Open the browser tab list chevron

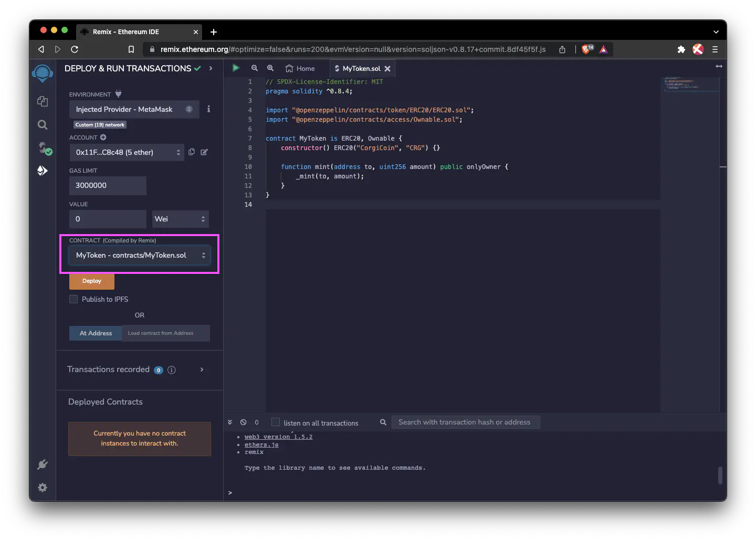click(x=716, y=32)
